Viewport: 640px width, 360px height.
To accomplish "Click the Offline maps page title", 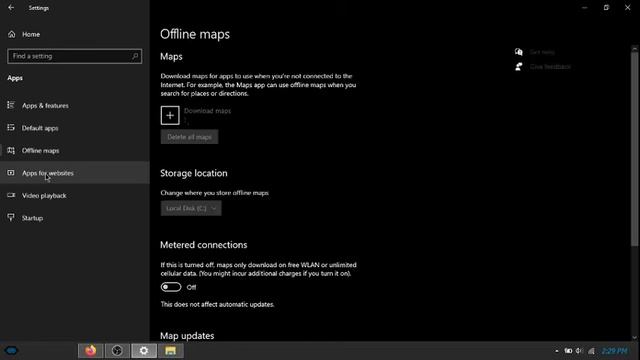I will click(195, 34).
